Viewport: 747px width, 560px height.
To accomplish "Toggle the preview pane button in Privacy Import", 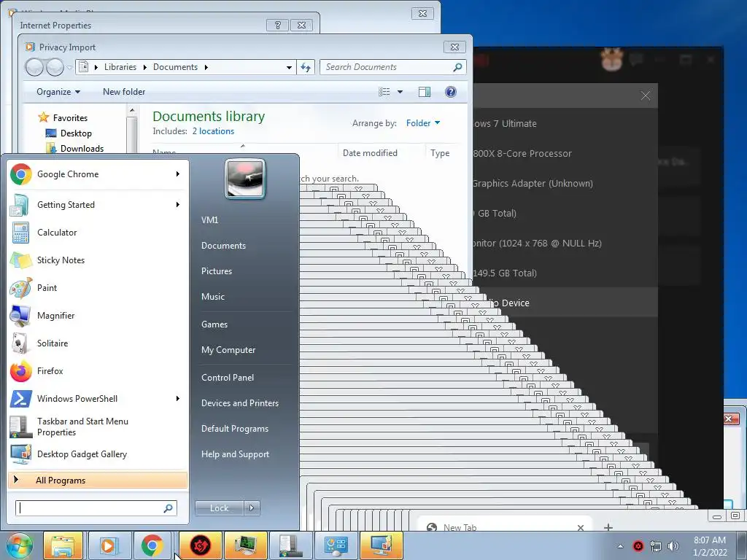I will point(425,92).
